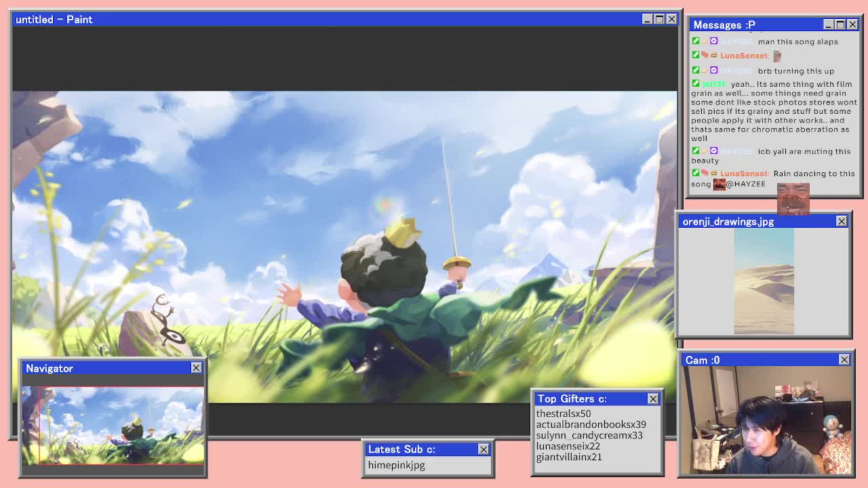Image resolution: width=868 pixels, height=488 pixels.
Task: Click green moderator badge on the film grain message
Action: tap(695, 84)
